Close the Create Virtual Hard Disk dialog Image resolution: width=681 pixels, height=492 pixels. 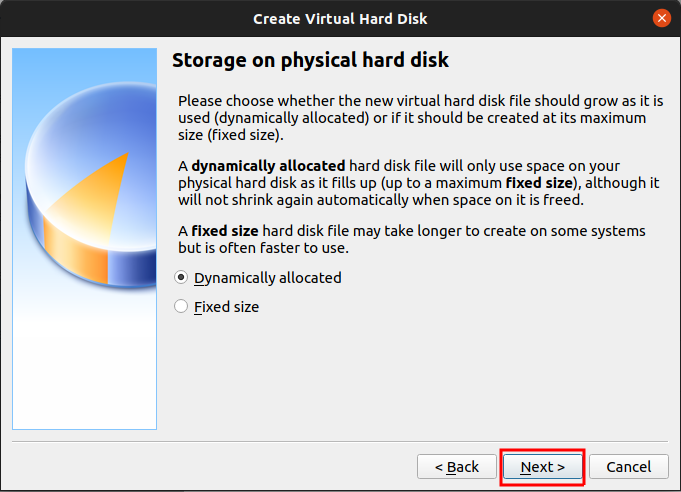pos(661,18)
